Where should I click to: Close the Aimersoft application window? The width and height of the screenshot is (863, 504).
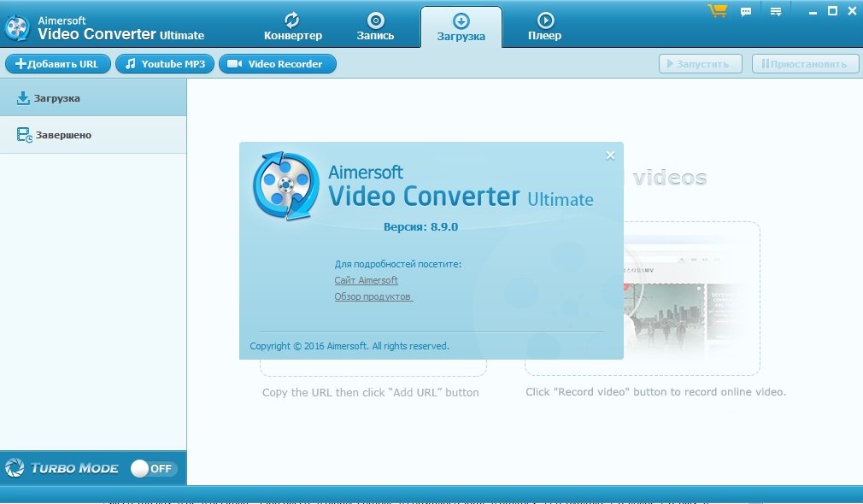click(852, 11)
